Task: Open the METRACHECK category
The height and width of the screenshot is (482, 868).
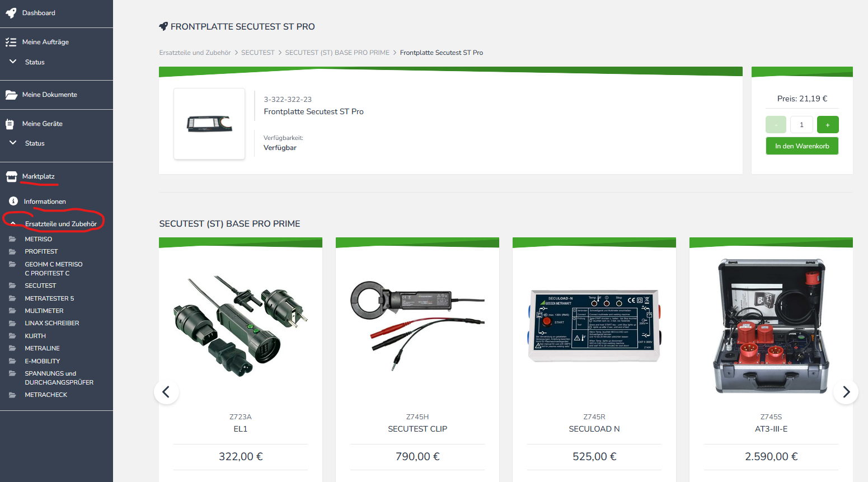Action: [x=46, y=395]
